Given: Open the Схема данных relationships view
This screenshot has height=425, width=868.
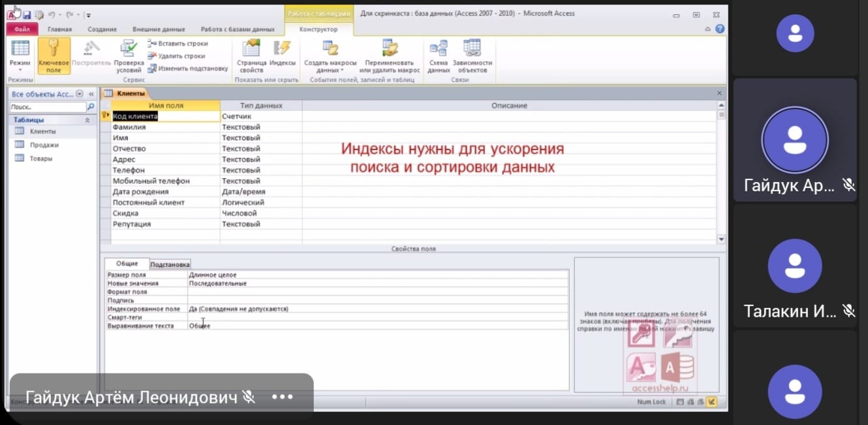Looking at the screenshot, I should [439, 56].
